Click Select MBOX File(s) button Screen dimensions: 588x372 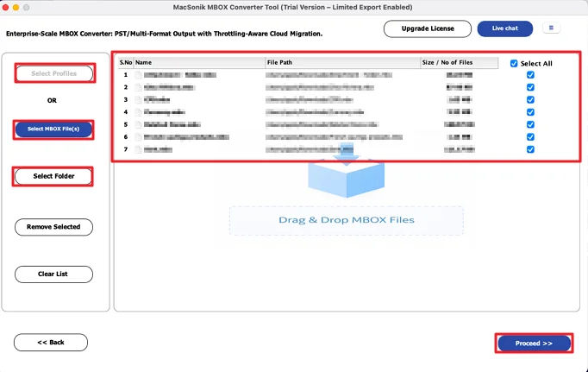click(53, 129)
